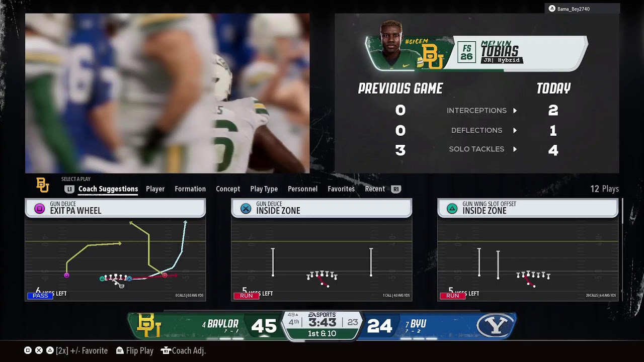Image resolution: width=644 pixels, height=362 pixels.
Task: Click the Baylor team name in scoreboard
Action: pos(223,324)
